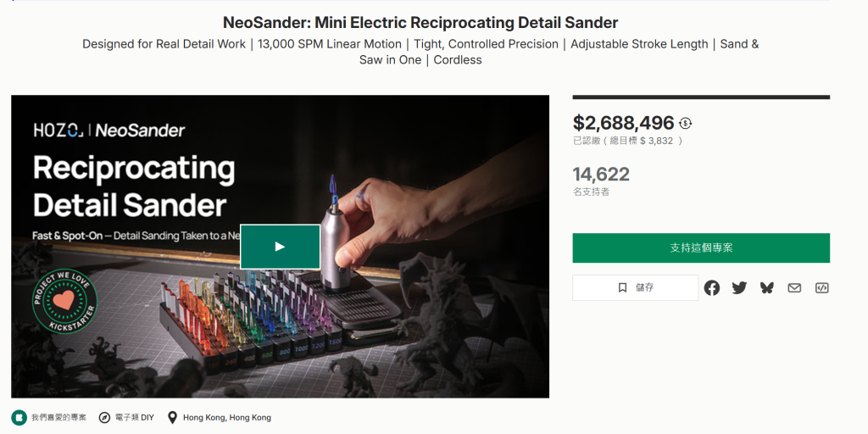Share via Bluesky butterfly icon
Viewport: 868px width, 434px height.
767,288
